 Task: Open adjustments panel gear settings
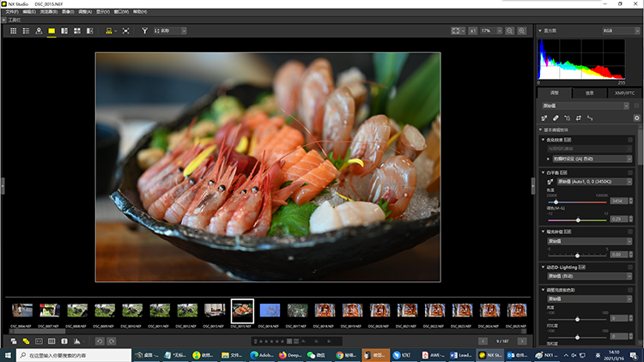point(635,117)
